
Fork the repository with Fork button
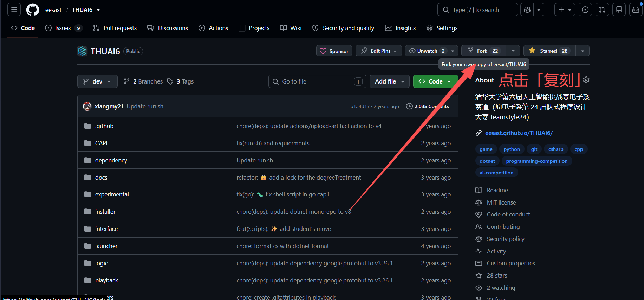coord(484,51)
